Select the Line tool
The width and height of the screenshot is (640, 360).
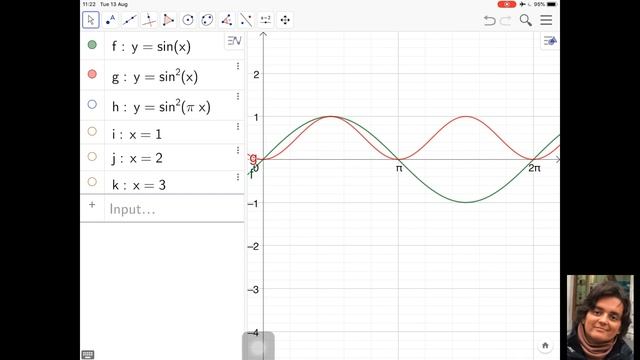point(129,20)
